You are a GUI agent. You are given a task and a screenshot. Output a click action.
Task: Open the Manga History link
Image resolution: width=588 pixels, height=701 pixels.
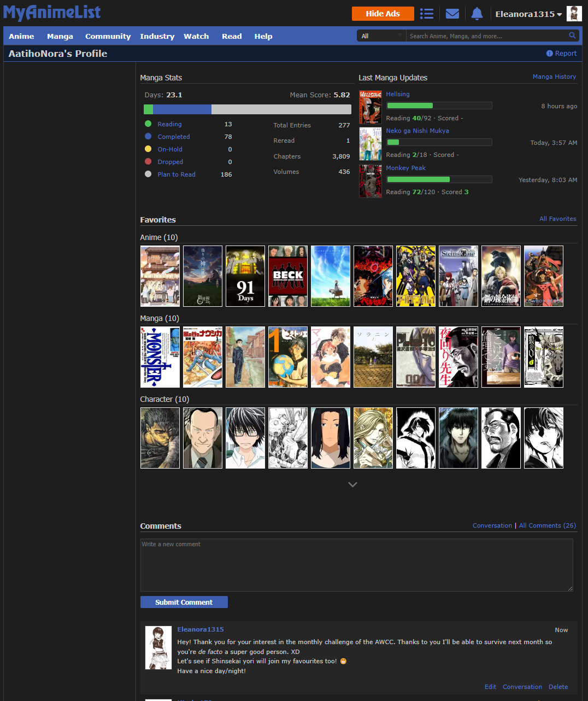pos(554,77)
